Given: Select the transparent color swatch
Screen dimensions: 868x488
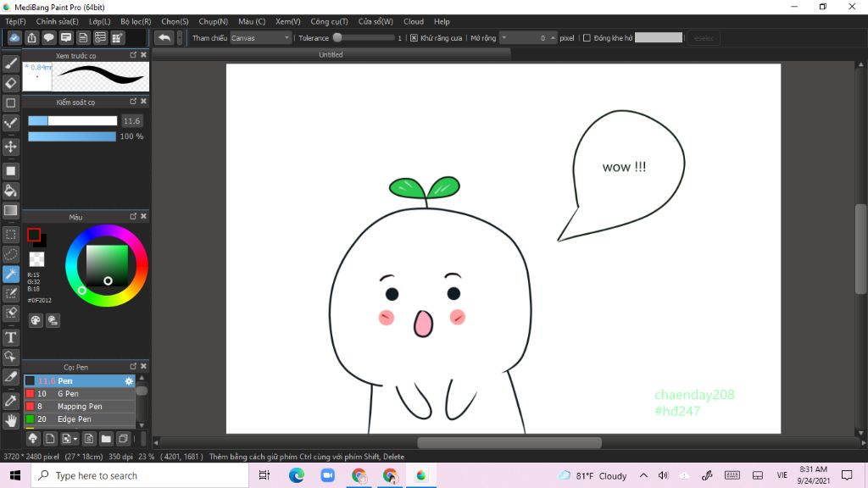Looking at the screenshot, I should click(36, 259).
